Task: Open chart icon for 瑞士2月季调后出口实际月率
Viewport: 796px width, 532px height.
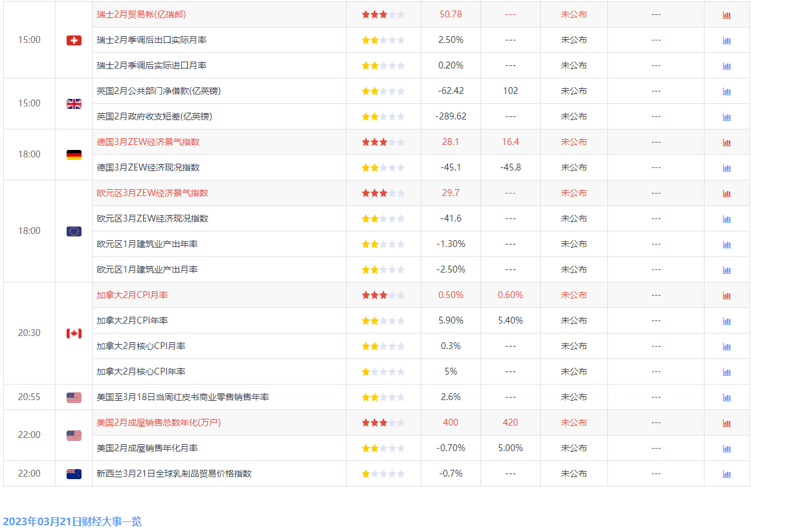Action: [x=726, y=40]
